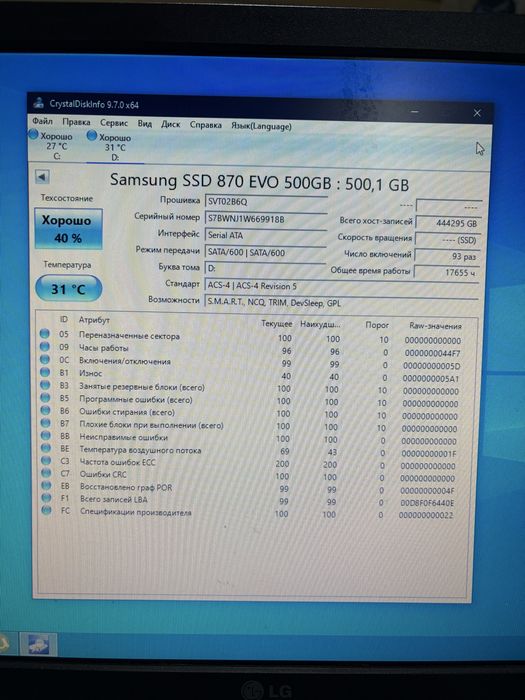Select the Износ attribute row text

(91, 373)
